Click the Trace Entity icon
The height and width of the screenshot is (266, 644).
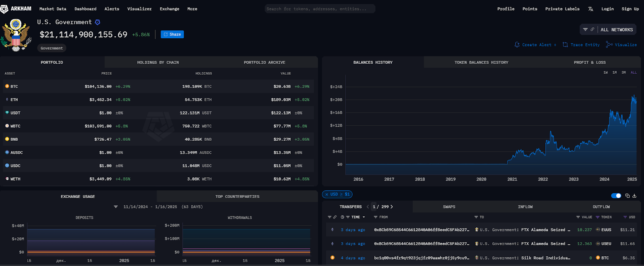pyautogui.click(x=565, y=45)
